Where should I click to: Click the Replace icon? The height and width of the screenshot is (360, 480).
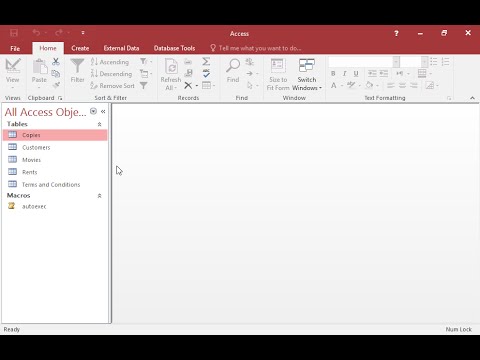tap(249, 62)
